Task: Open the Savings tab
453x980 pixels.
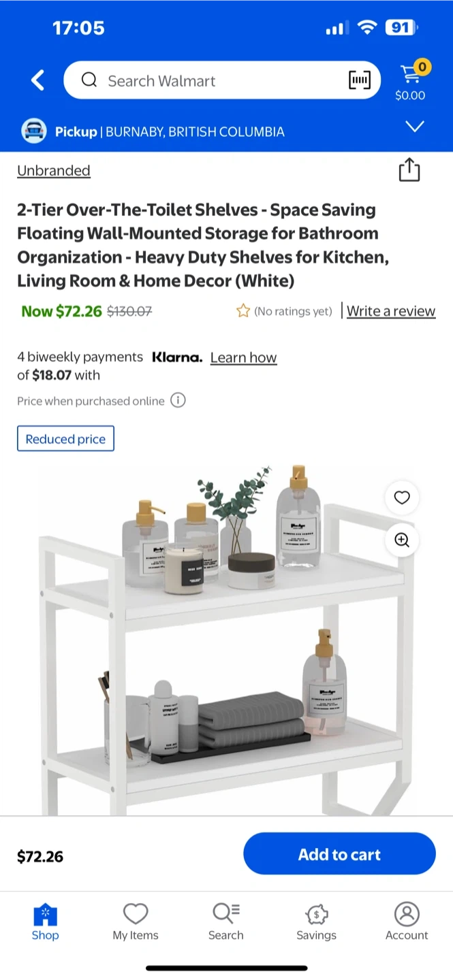Action: click(316, 921)
